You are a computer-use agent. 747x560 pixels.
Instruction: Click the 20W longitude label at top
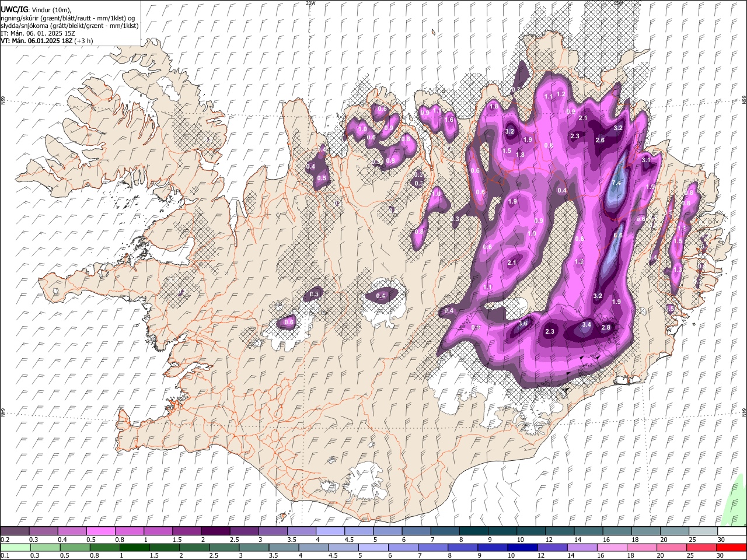[310, 3]
